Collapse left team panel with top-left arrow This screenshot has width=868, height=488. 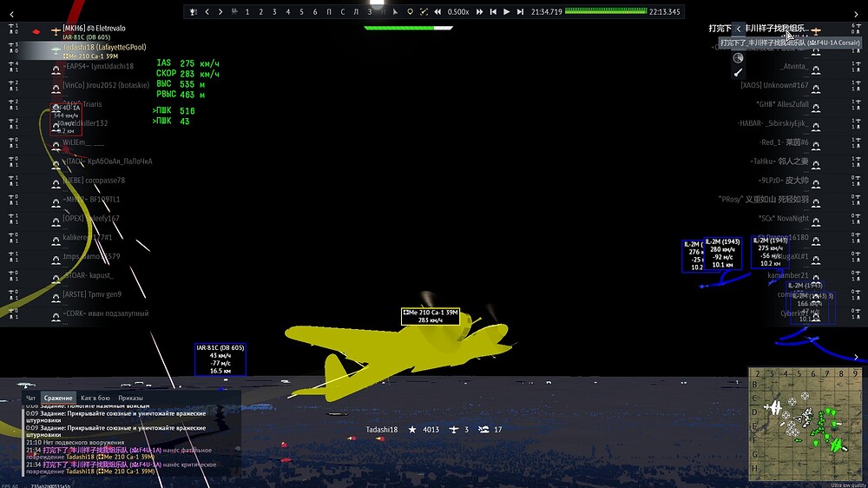tap(11, 15)
